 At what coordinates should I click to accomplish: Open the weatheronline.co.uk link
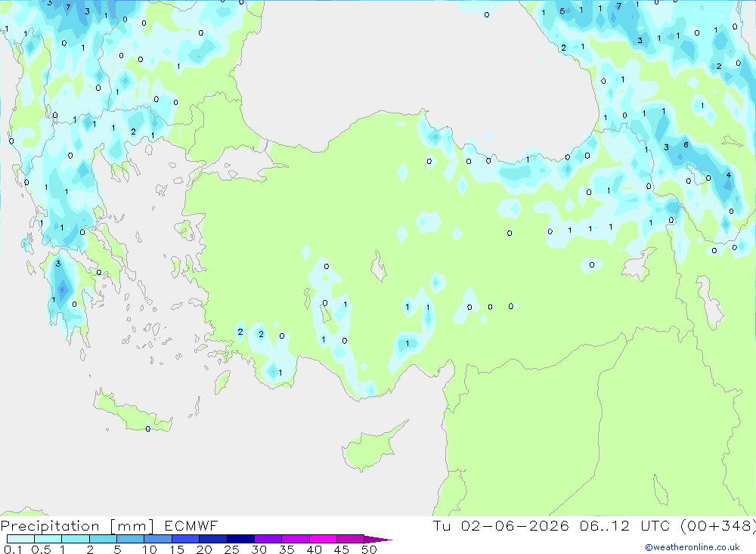(692, 546)
